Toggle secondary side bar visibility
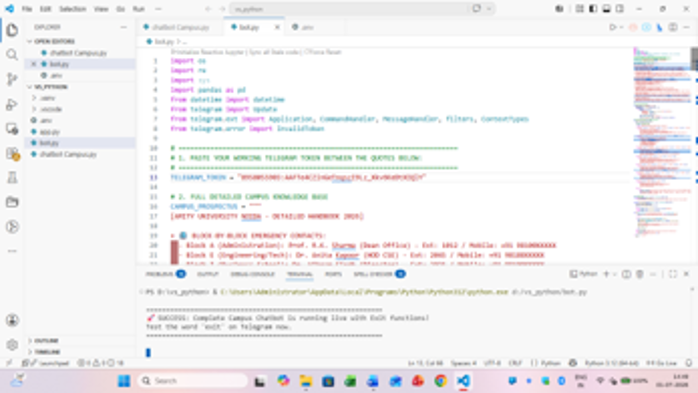Viewport: 698px width, 393px height. (x=620, y=8)
